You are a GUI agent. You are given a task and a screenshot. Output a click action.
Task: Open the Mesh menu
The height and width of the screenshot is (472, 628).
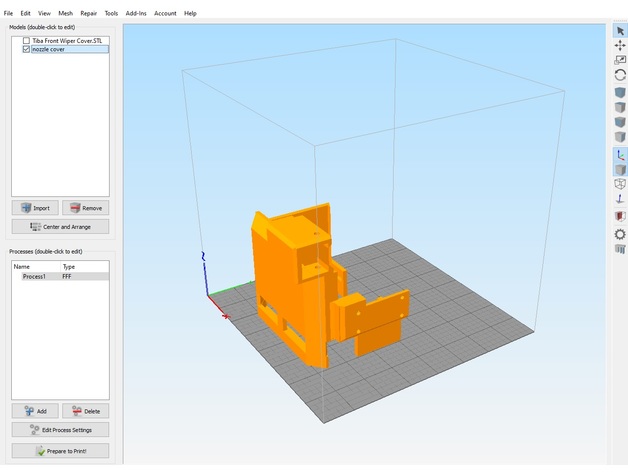[x=65, y=13]
